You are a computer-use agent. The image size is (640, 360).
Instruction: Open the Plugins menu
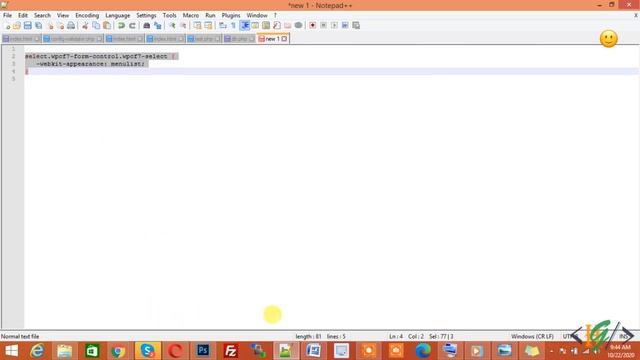pyautogui.click(x=231, y=15)
